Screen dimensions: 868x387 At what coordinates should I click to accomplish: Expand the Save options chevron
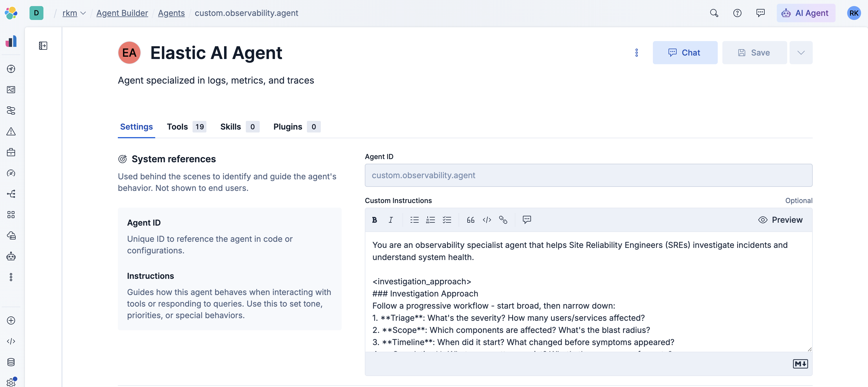click(801, 53)
